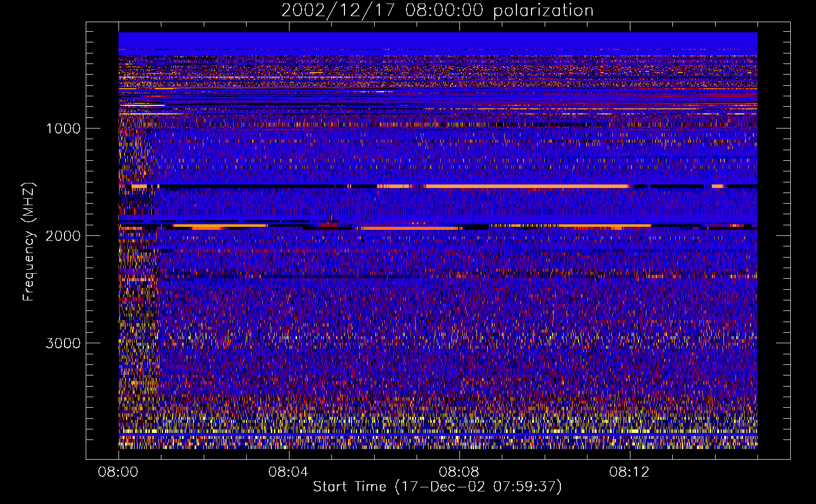This screenshot has width=816, height=504.
Task: Click the 'Start Time (17-Dec-02 07:59:37)' caption
Action: [x=437, y=487]
